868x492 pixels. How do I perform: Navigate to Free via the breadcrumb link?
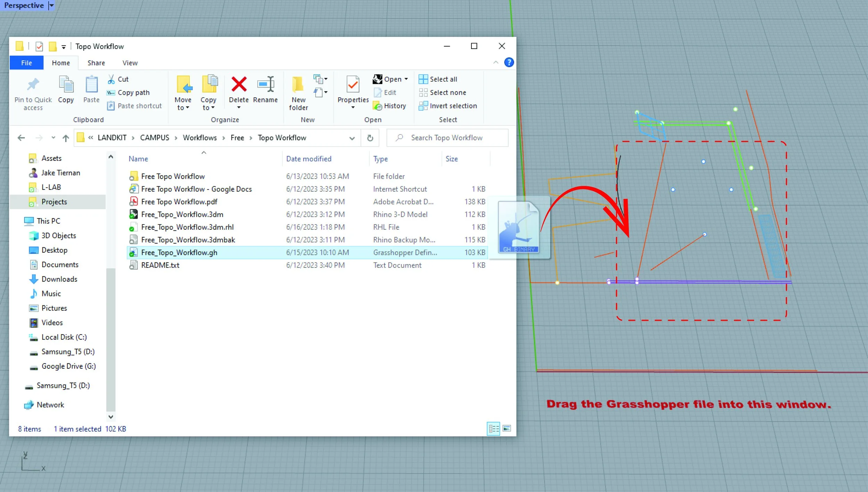pyautogui.click(x=237, y=138)
